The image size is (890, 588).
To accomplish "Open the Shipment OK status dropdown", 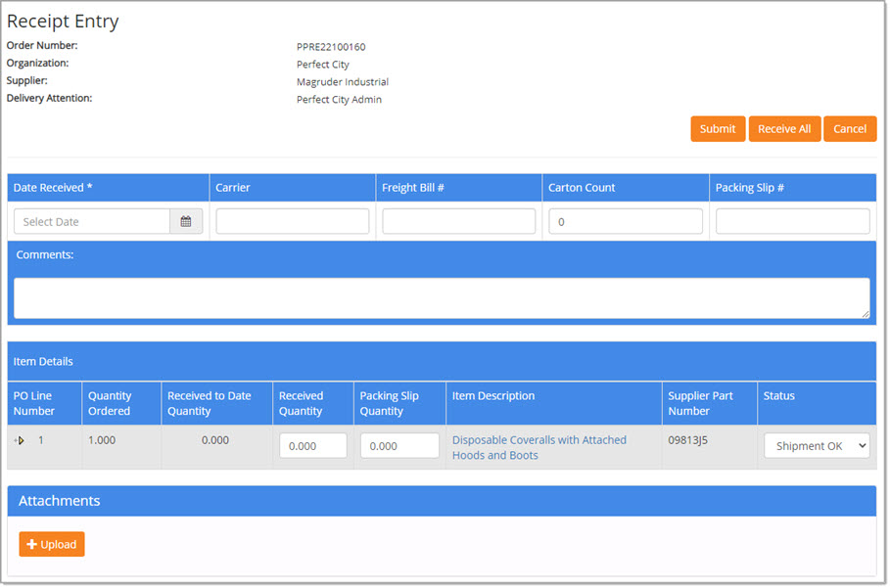I will tap(817, 446).
